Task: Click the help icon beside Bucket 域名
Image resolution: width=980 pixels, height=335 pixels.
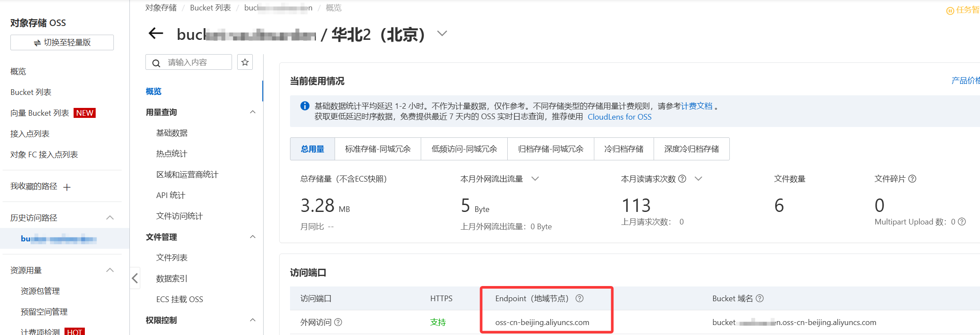Action: click(760, 298)
